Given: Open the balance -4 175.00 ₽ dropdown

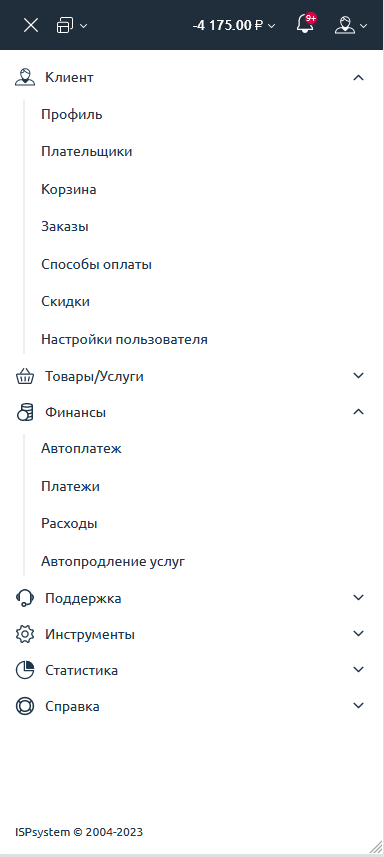Looking at the screenshot, I should coord(234,25).
